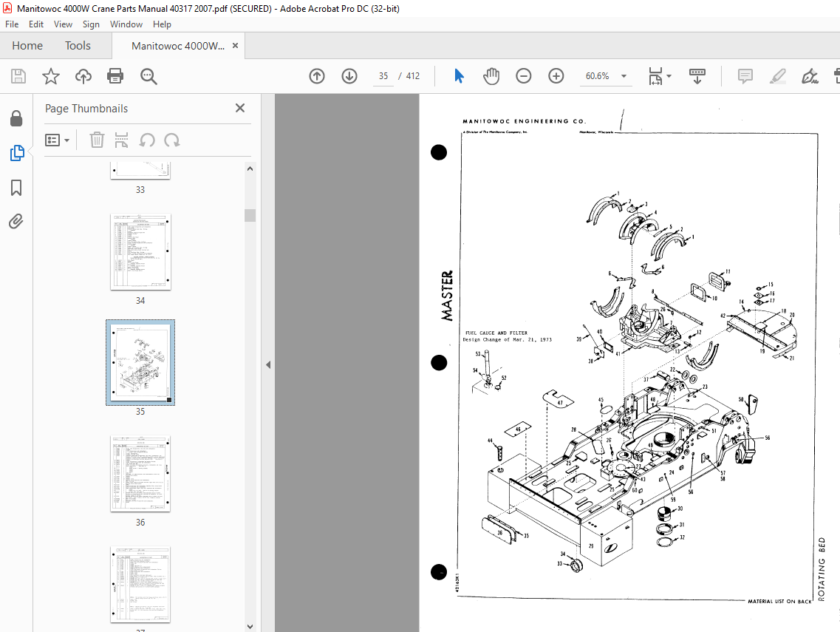This screenshot has width=840, height=632.
Task: Click 'MANITOWOC ENGINEERING CO.' header text
Action: (x=525, y=121)
